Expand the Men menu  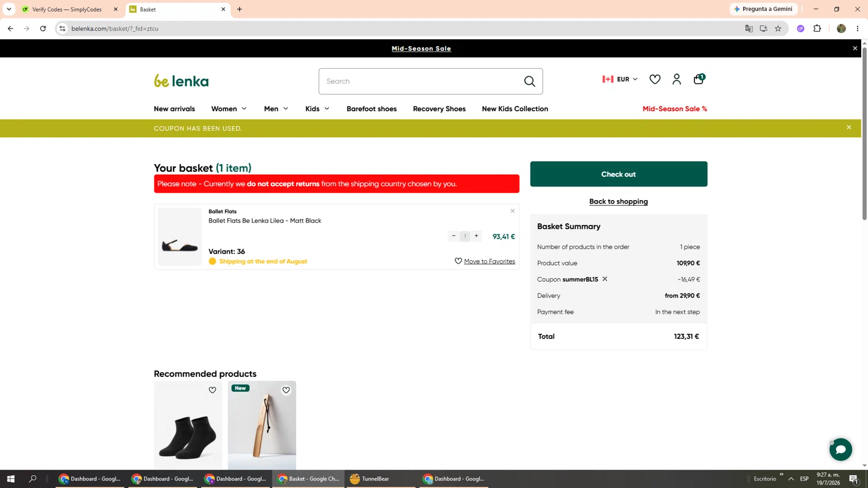tap(276, 109)
